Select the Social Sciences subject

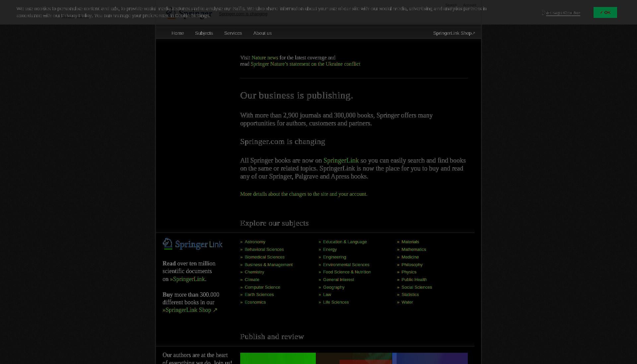pos(416,287)
